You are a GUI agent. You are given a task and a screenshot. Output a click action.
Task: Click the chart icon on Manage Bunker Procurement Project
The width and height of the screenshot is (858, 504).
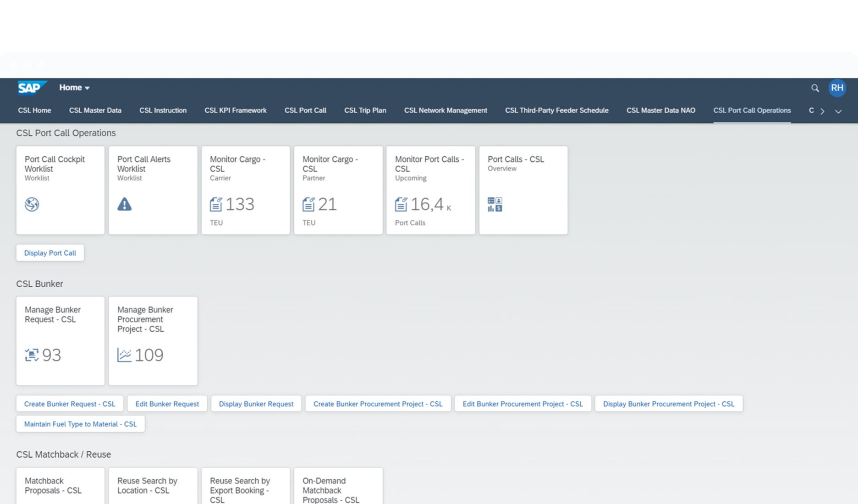124,355
